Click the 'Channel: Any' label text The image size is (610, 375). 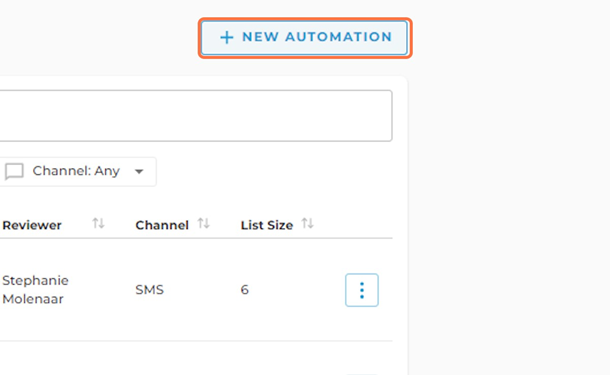pyautogui.click(x=76, y=171)
